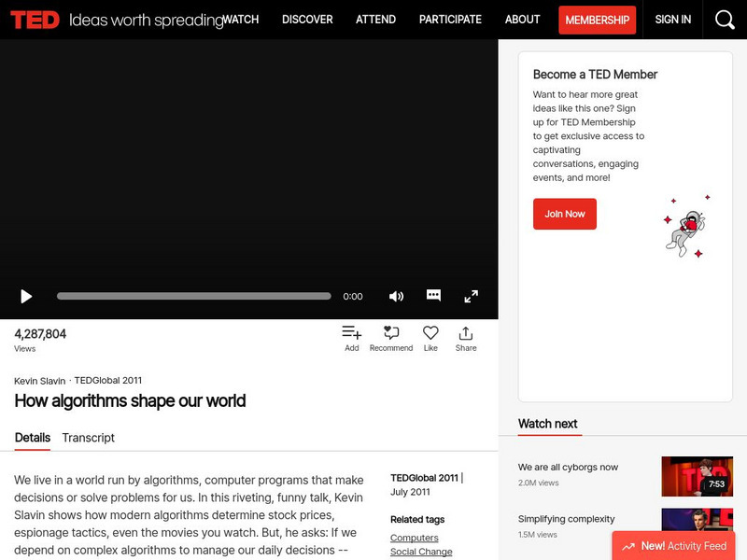
Task: Click the 'Related tags' heading
Action: click(x=417, y=520)
